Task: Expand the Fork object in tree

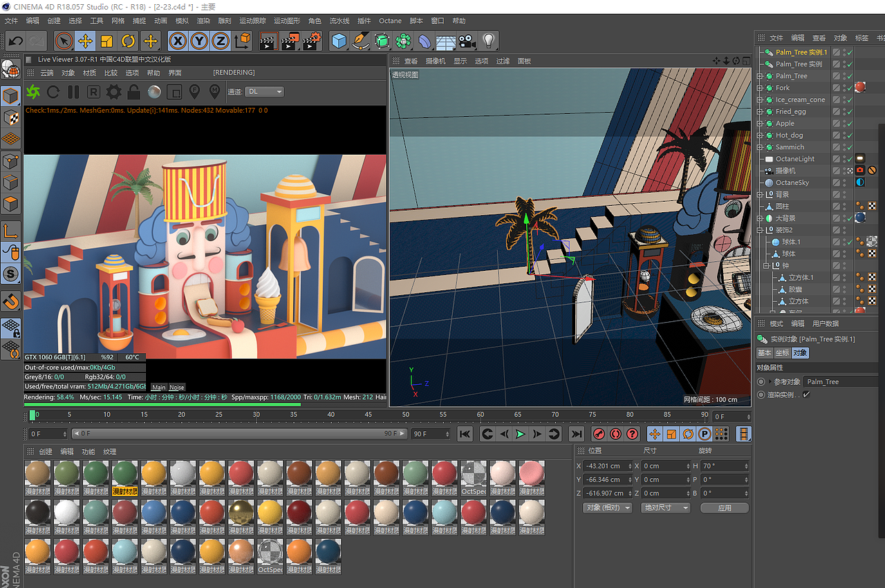Action: (760, 88)
